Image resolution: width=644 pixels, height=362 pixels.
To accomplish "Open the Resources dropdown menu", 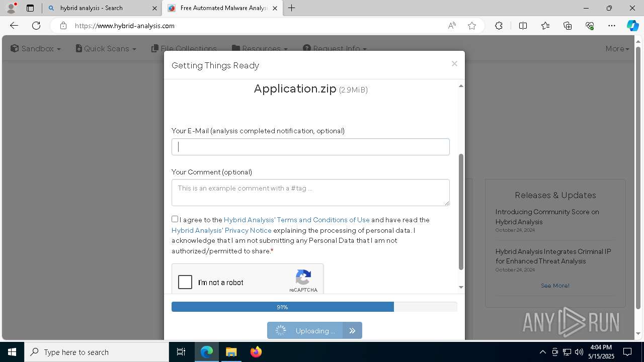I will 260,49.
